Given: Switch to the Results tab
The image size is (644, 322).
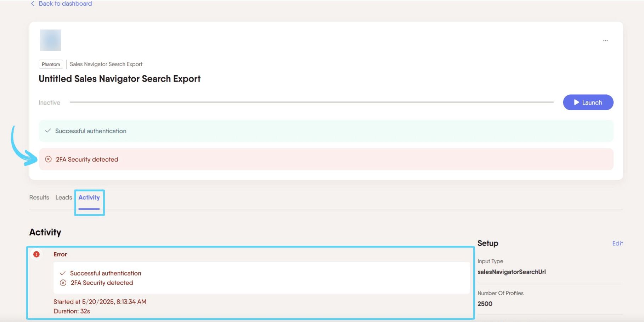Looking at the screenshot, I should pyautogui.click(x=39, y=198).
